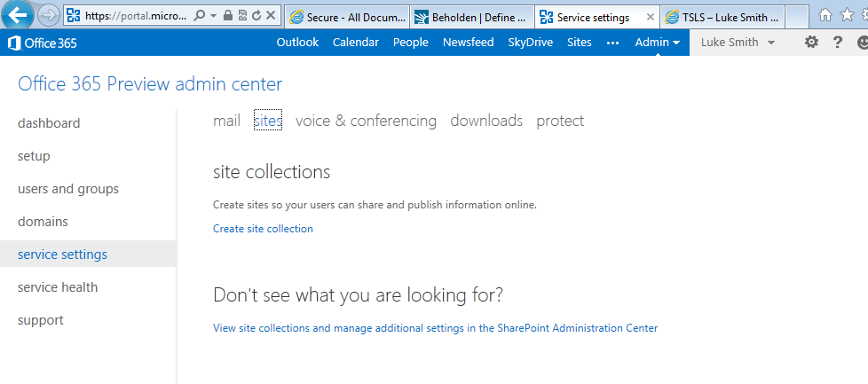Open the settings gear in Office 365 bar
868x384 pixels.
point(811,43)
